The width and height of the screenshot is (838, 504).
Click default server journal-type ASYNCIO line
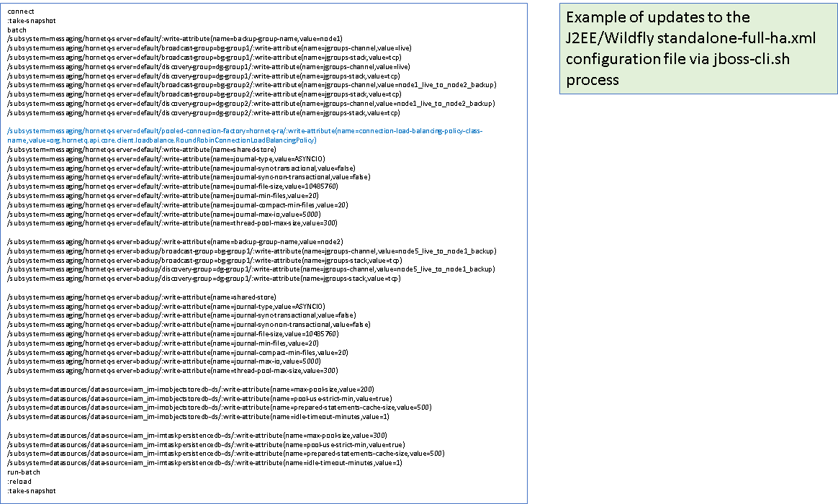click(166, 158)
